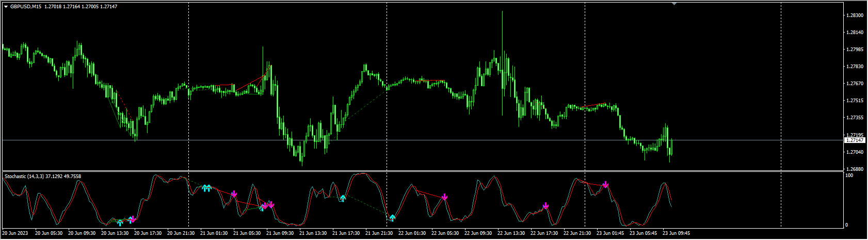Click the double cyan up arrows on 21 Jun
The image size is (868, 240).
(x=206, y=188)
